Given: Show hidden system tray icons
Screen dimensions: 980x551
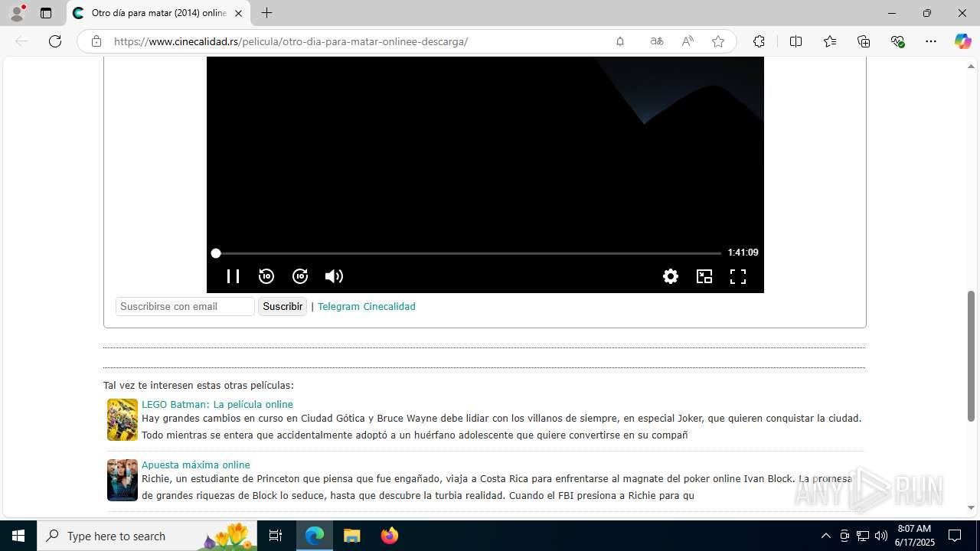Looking at the screenshot, I should [825, 536].
